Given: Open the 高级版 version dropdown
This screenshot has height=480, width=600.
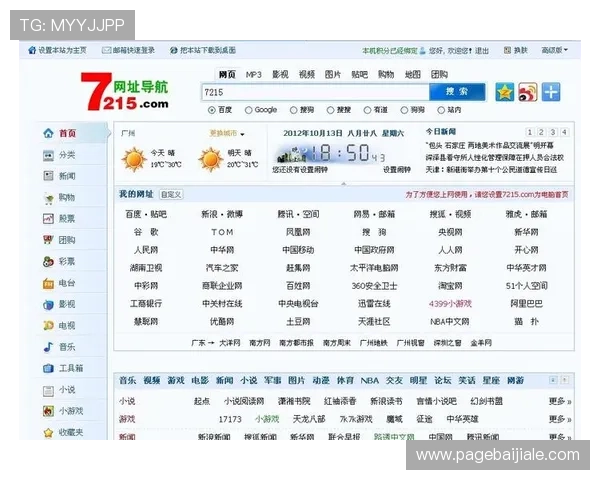Looking at the screenshot, I should [x=554, y=50].
